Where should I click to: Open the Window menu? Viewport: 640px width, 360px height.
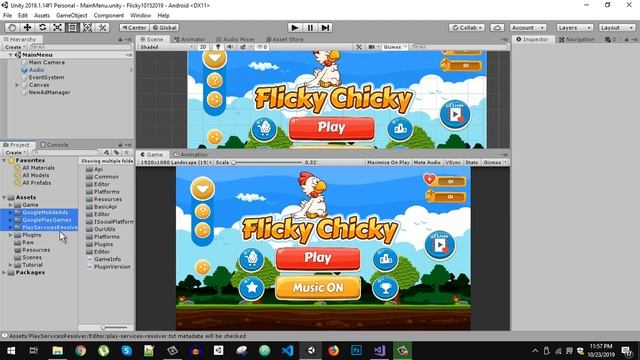(x=140, y=15)
